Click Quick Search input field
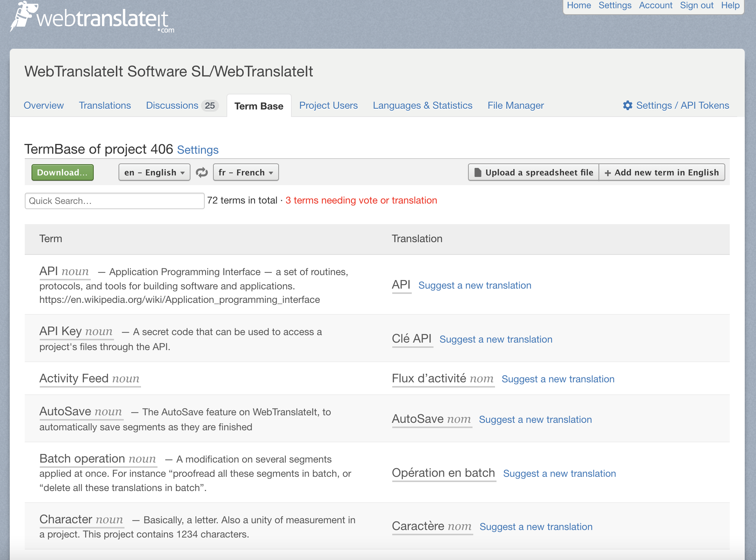The width and height of the screenshot is (756, 560). (115, 201)
